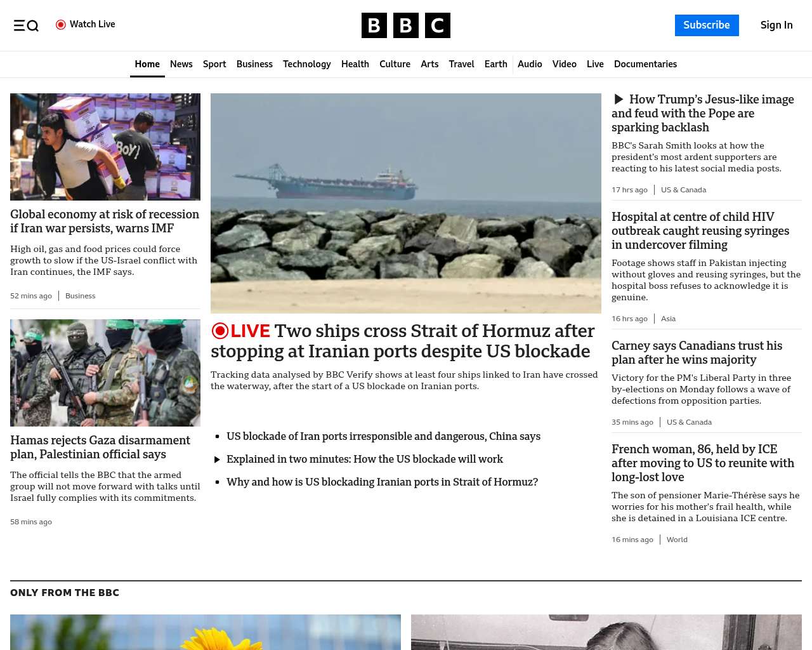Open the Live section in navigation bar
812x650 pixels.
[x=595, y=64]
